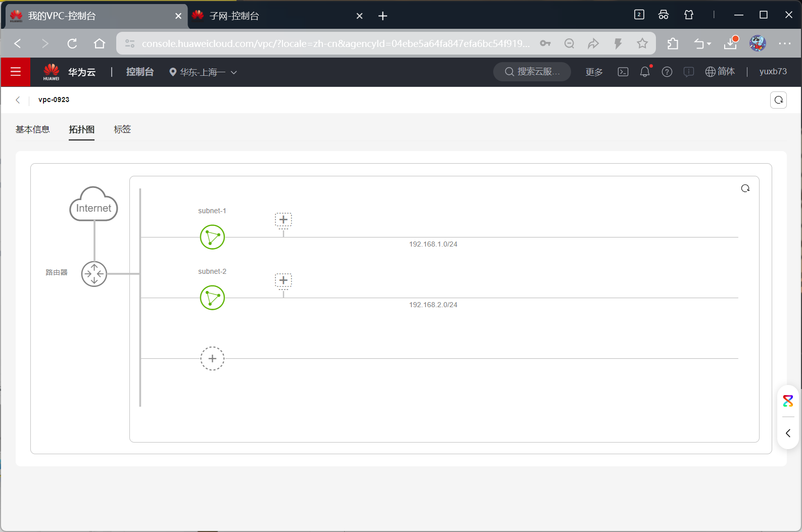Screen dimensions: 802x532
Task: Add a resource to subnet-1 plus box
Action: pos(284,220)
